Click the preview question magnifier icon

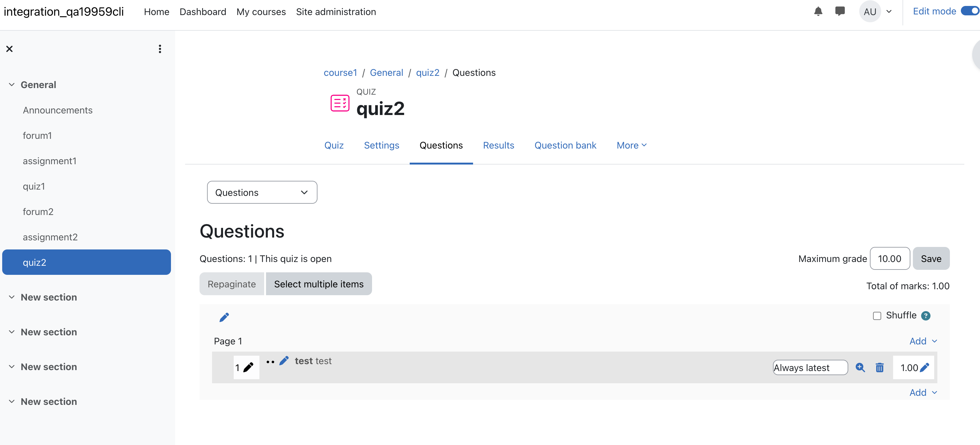(x=860, y=368)
